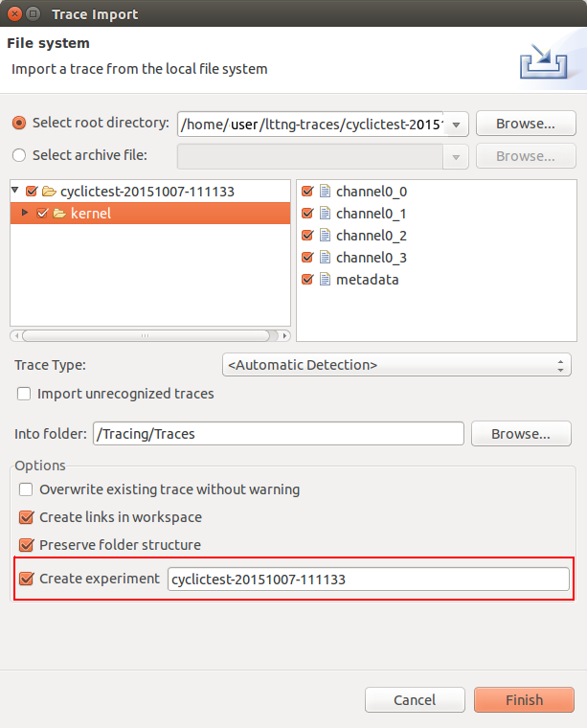The height and width of the screenshot is (728, 587).
Task: Click the channel0_0 file icon
Action: [x=324, y=192]
